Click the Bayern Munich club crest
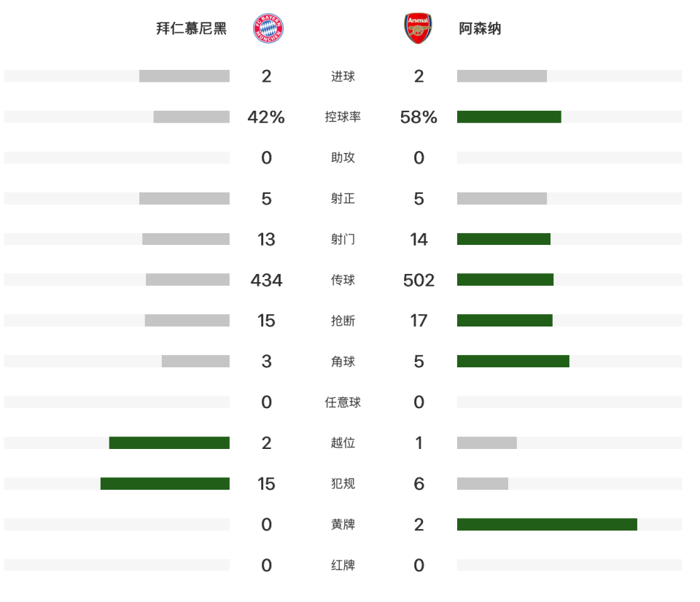 pos(268,28)
